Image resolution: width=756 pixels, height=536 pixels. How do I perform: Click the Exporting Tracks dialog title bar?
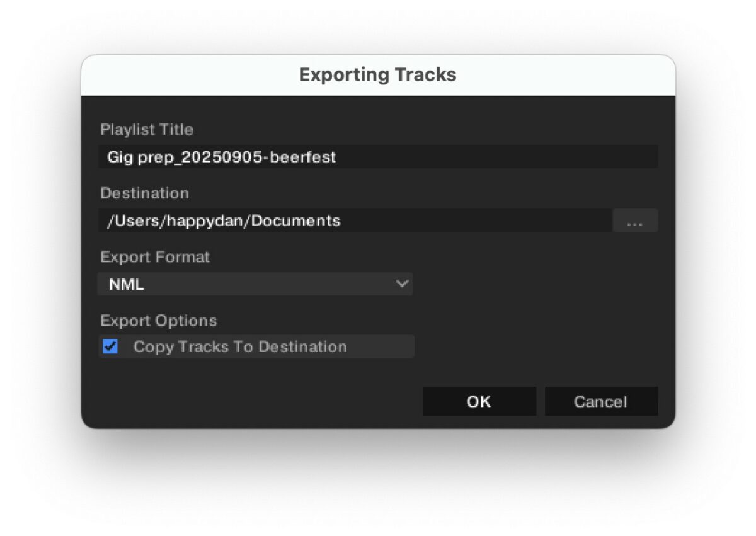[x=378, y=74]
